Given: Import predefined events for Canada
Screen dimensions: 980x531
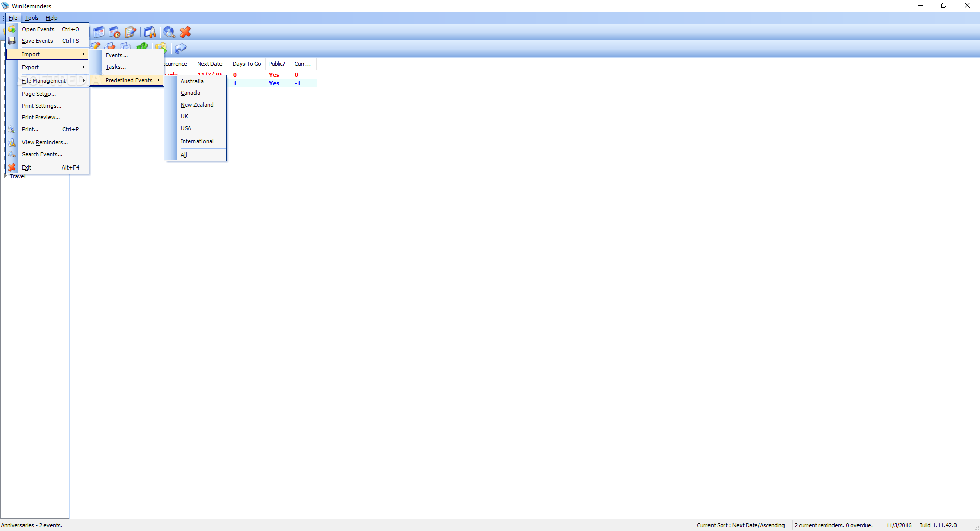Looking at the screenshot, I should tap(195, 93).
